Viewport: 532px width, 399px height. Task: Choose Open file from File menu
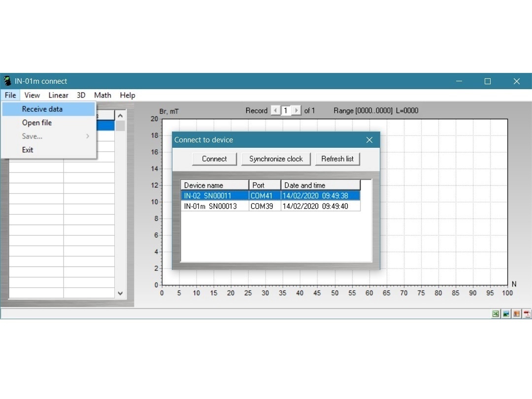pos(37,123)
